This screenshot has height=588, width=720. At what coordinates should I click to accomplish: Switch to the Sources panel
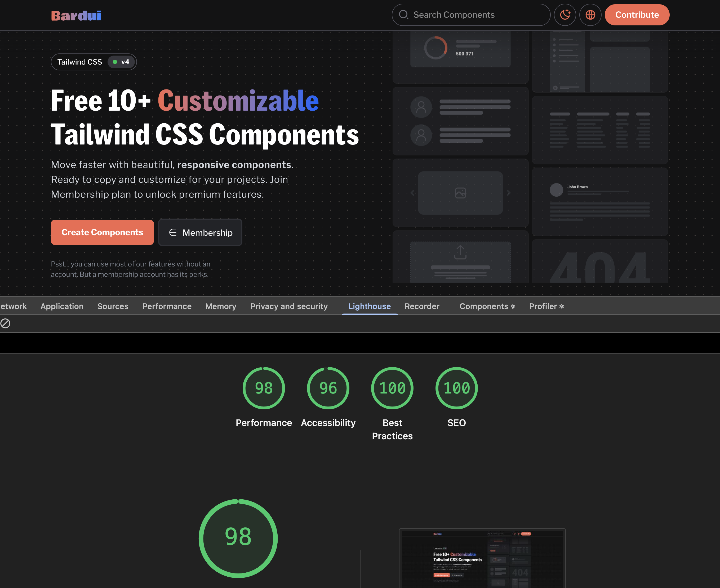pyautogui.click(x=113, y=306)
